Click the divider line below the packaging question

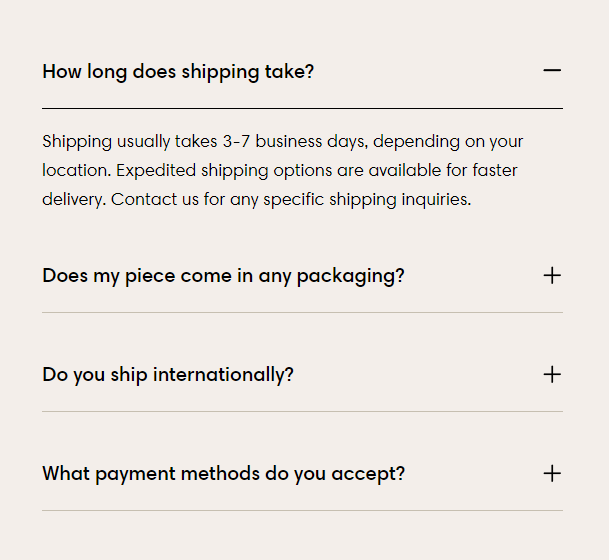tap(302, 312)
